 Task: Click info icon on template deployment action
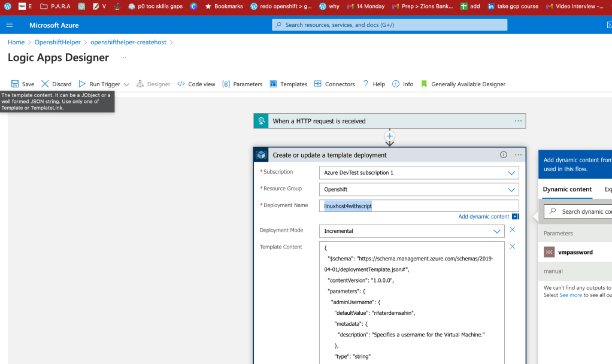click(x=504, y=155)
